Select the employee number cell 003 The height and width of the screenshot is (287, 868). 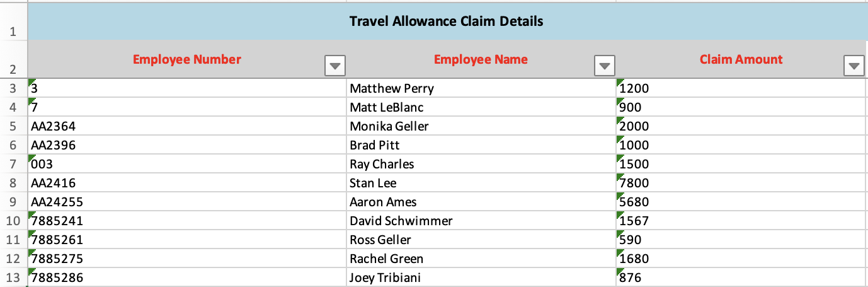click(x=42, y=164)
